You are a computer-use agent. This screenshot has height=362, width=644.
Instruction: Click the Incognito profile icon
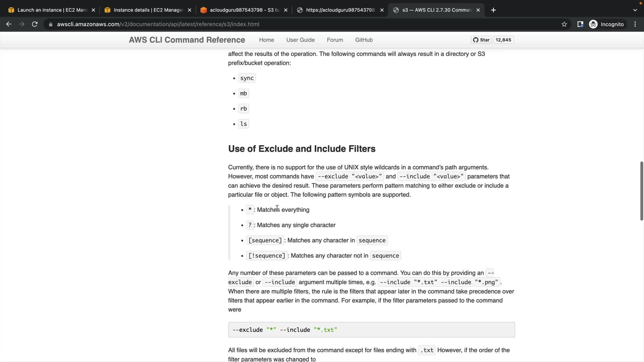pos(593,24)
